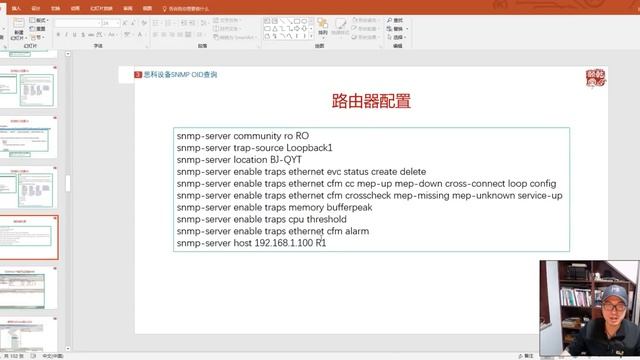Screen dimensions: 640x360
Task: Open the Insert ribbon tab
Action: [x=16, y=8]
